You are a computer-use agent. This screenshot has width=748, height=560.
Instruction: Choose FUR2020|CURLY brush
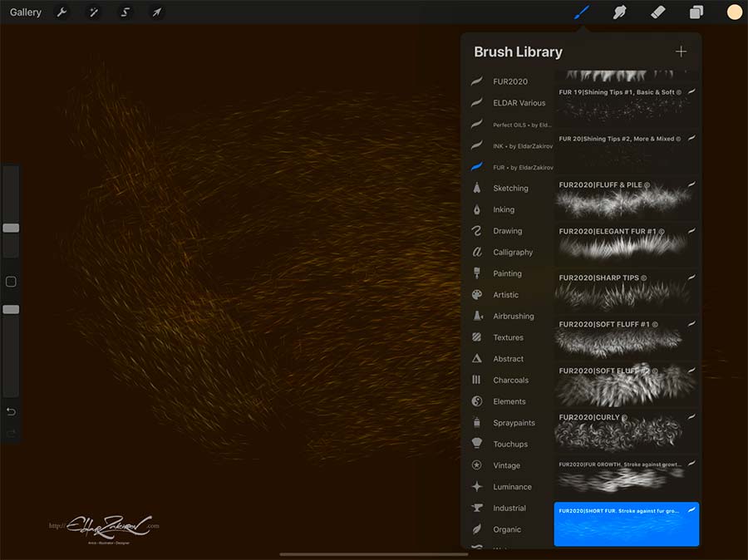coord(627,431)
